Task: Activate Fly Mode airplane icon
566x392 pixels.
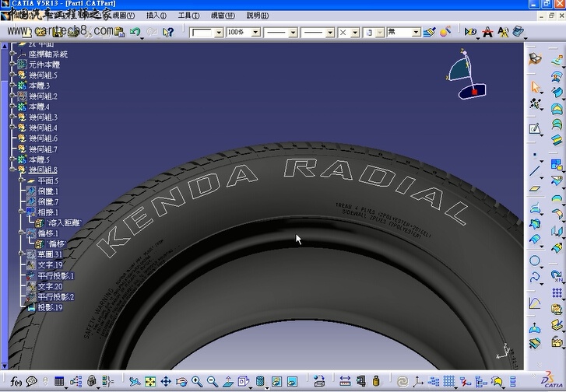Action: tap(135, 381)
